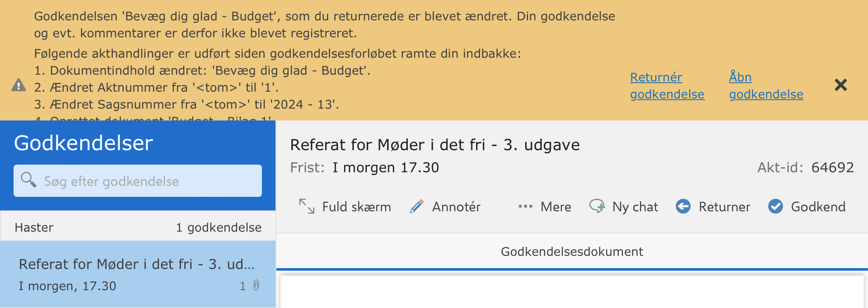Click the search magnifier icon

click(x=28, y=180)
